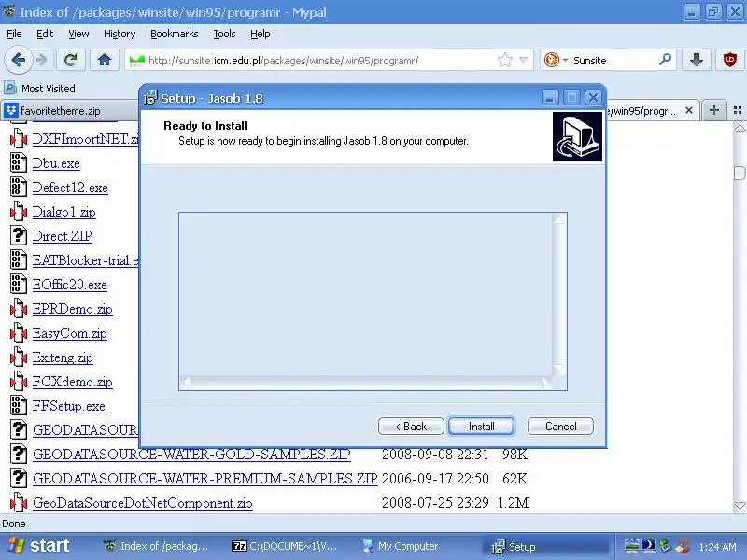Viewport: 747px width, 560px height.
Task: Close the win95/progr tab
Action: click(689, 110)
